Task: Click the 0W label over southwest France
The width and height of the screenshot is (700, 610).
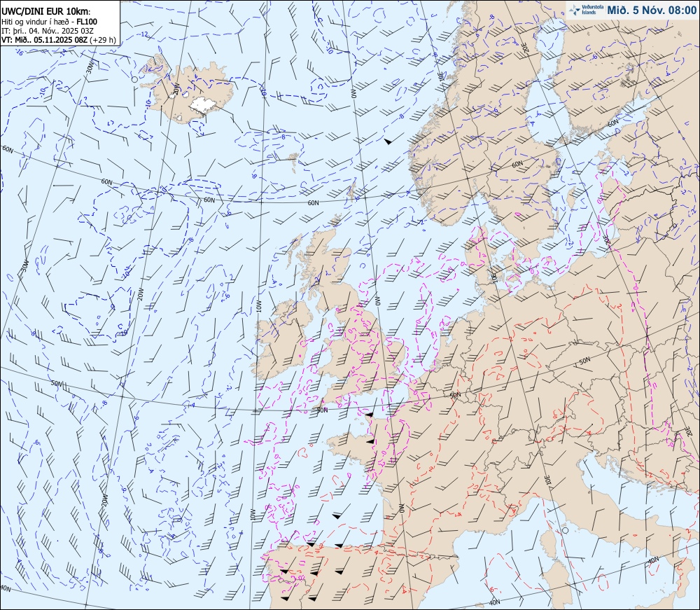Action: click(x=401, y=508)
